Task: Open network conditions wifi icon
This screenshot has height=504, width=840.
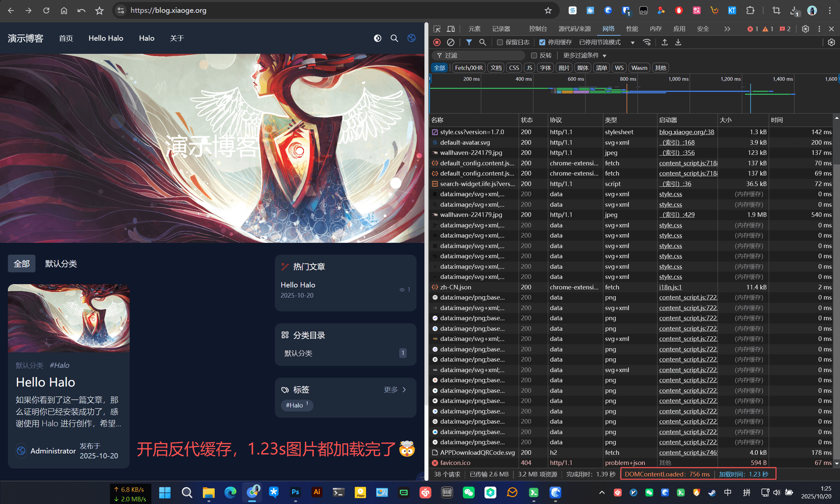Action: pyautogui.click(x=647, y=42)
